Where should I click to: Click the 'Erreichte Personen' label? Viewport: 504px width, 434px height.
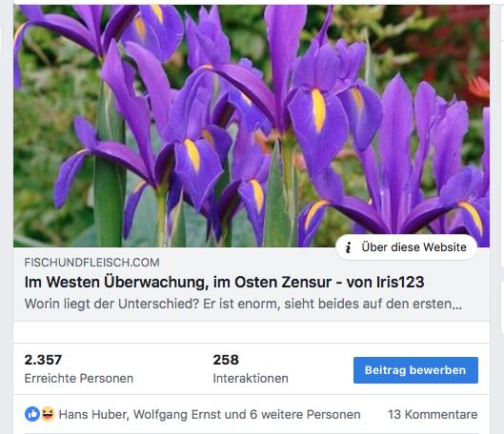pyautogui.click(x=79, y=379)
